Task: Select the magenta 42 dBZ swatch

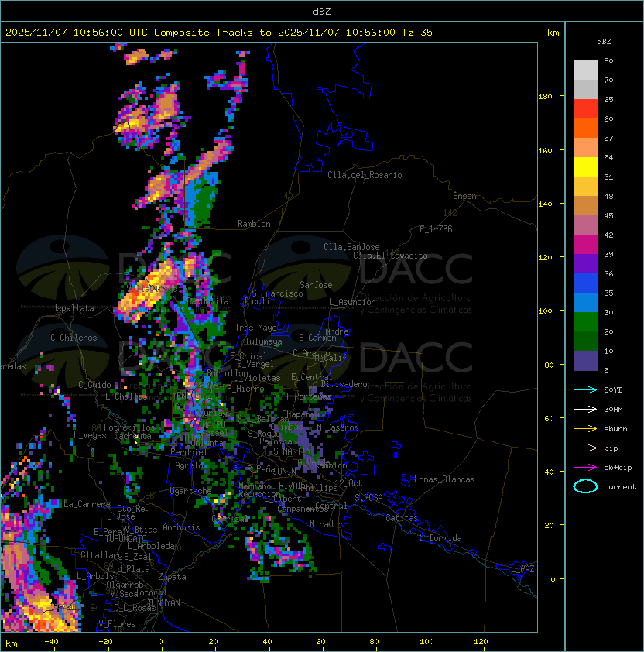Action: coord(585,245)
